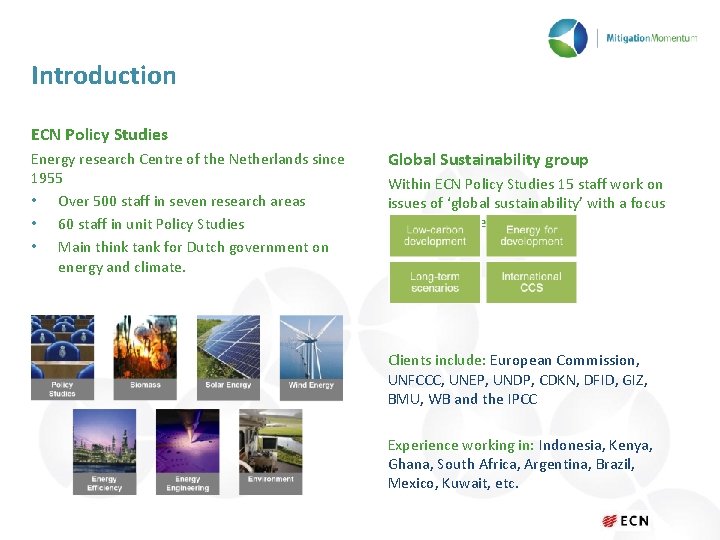The image size is (720, 540).
Task: Select the International CCS green box
Action: point(531,282)
